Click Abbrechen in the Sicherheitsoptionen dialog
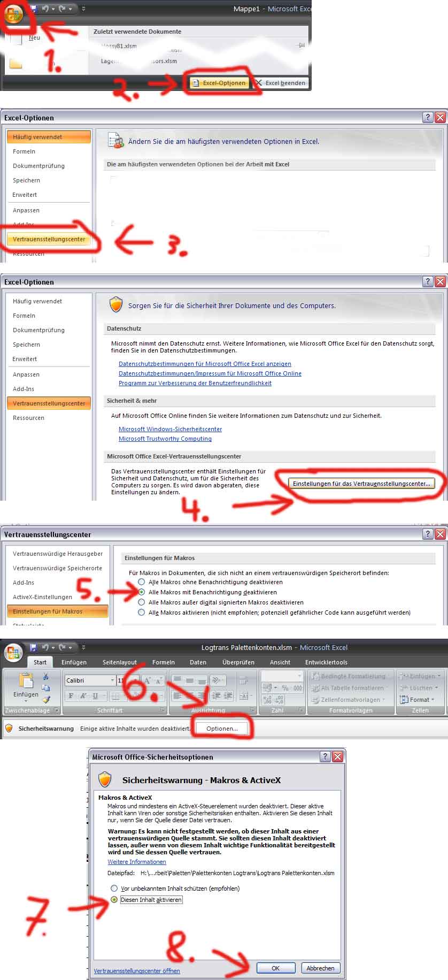 (320, 968)
